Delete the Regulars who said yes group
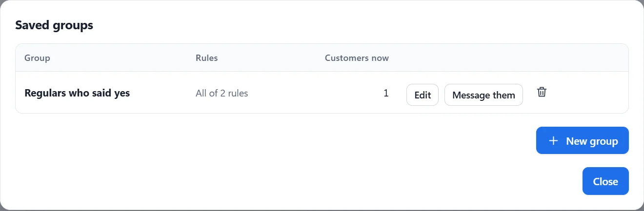The image size is (644, 211). tap(542, 92)
